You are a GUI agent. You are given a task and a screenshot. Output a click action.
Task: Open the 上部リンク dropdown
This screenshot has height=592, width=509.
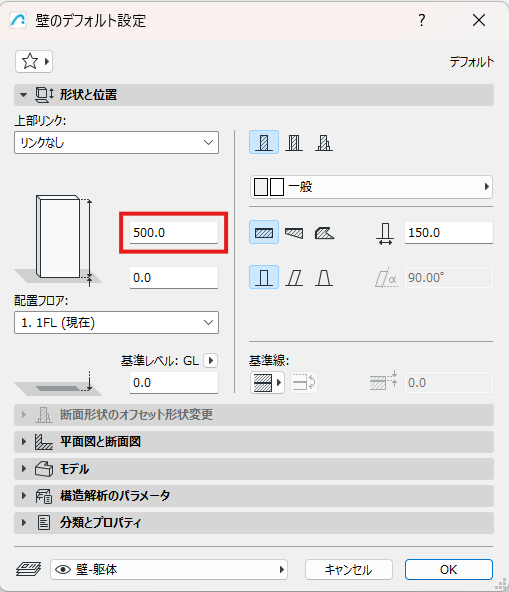coord(116,142)
